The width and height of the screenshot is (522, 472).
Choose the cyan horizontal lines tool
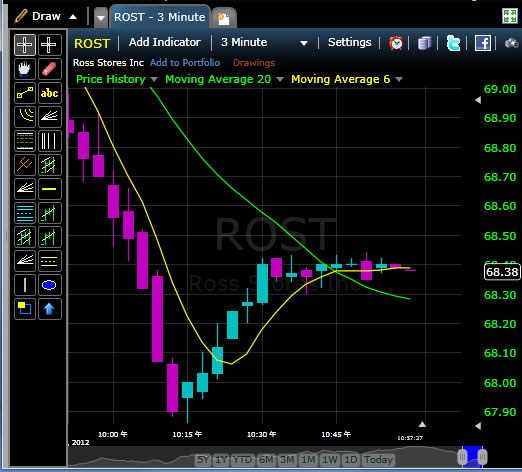pyautogui.click(x=25, y=213)
